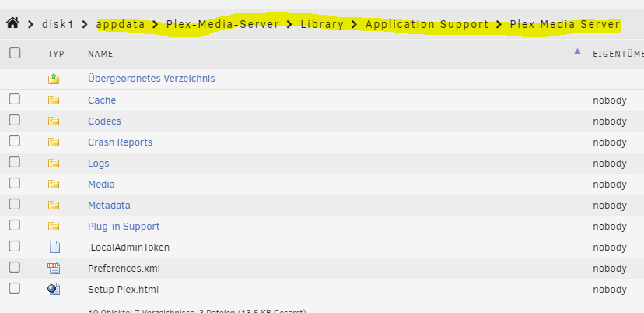The height and width of the screenshot is (313, 644).
Task: Check the box for Codecs folder
Action: click(15, 120)
